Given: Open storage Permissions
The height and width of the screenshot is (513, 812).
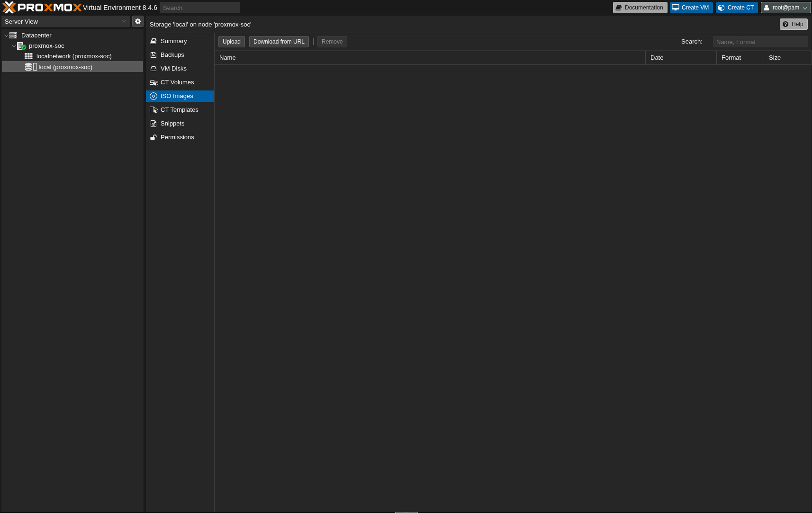Looking at the screenshot, I should (x=177, y=137).
